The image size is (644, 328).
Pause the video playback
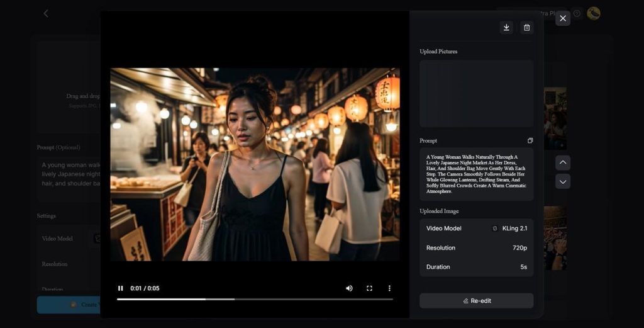pyautogui.click(x=120, y=288)
